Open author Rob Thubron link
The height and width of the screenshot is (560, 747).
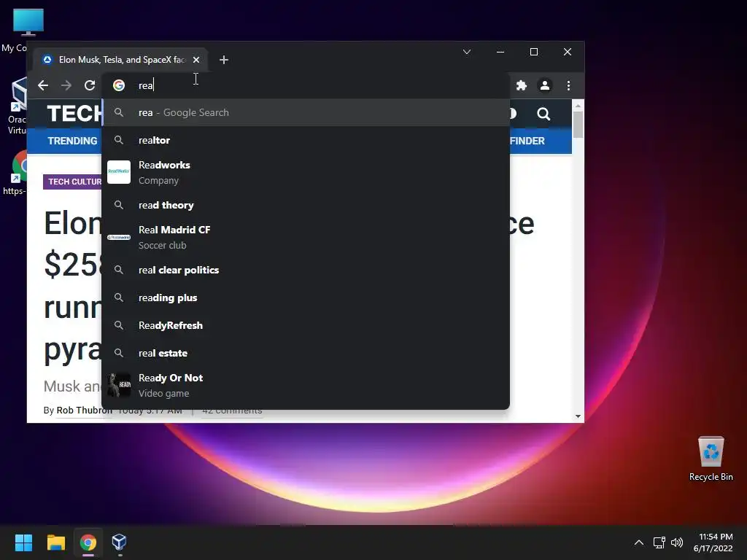click(85, 410)
